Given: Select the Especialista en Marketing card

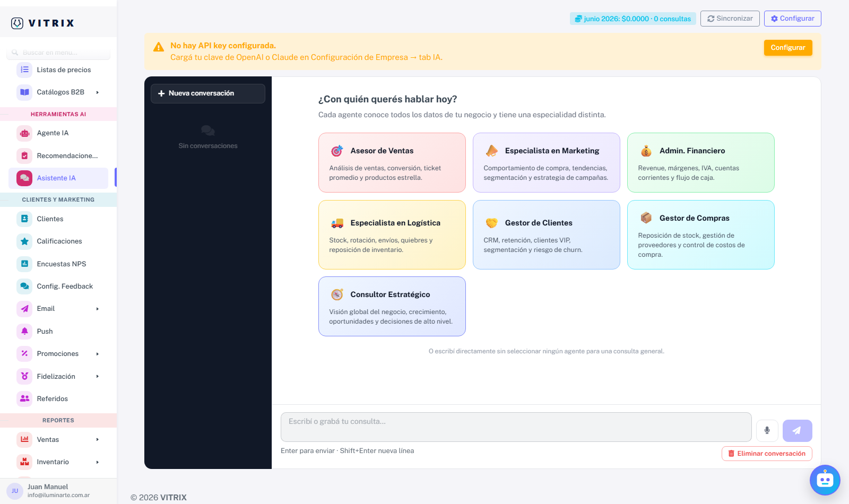Looking at the screenshot, I should tap(547, 162).
